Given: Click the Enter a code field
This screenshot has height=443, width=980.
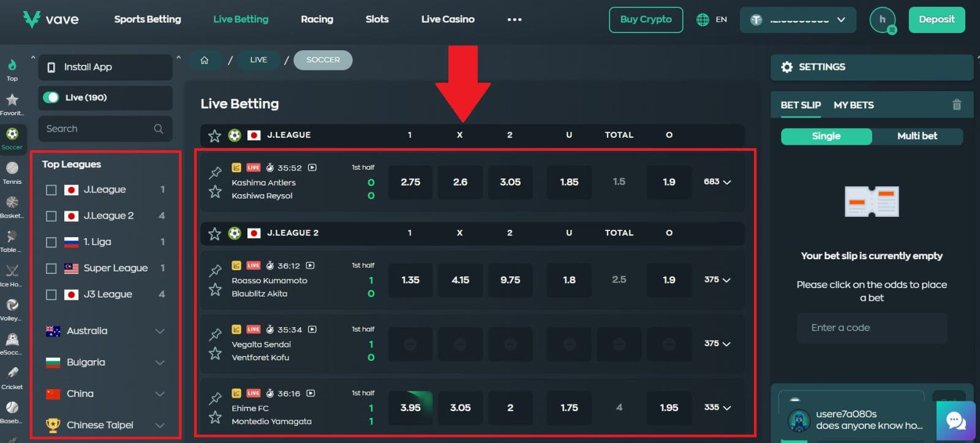Looking at the screenshot, I should tap(872, 328).
